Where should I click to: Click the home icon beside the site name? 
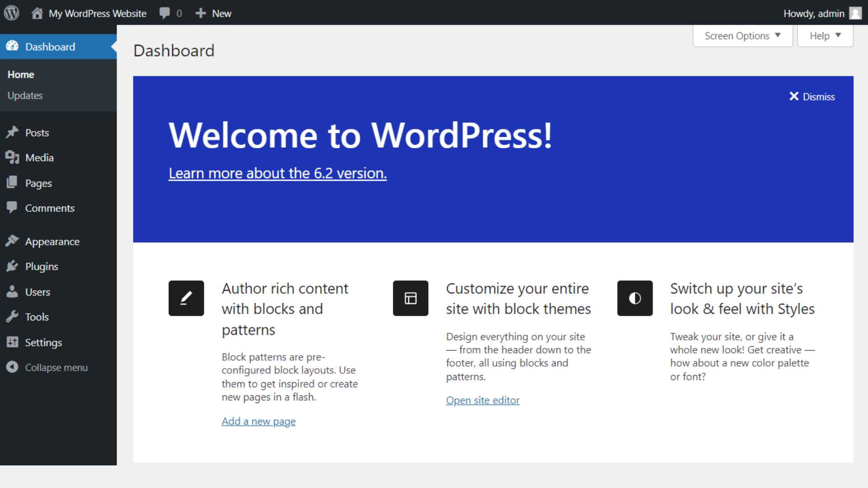click(37, 13)
